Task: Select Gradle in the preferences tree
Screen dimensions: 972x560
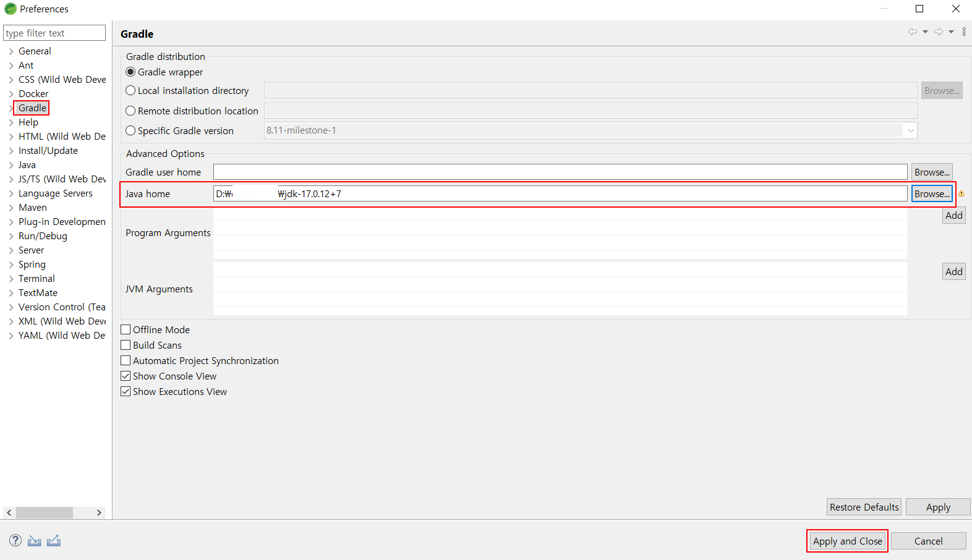Action: 32,108
